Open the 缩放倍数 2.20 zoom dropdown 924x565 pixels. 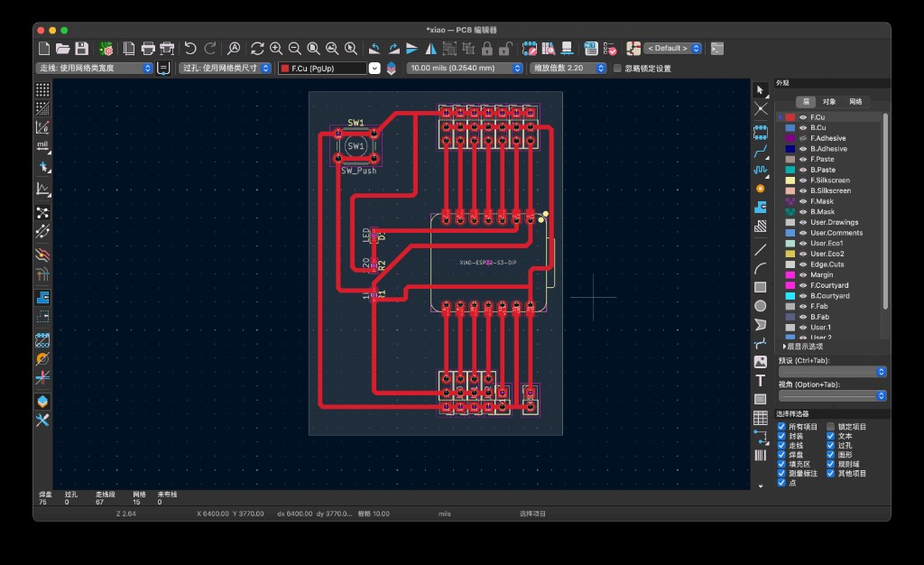point(568,69)
